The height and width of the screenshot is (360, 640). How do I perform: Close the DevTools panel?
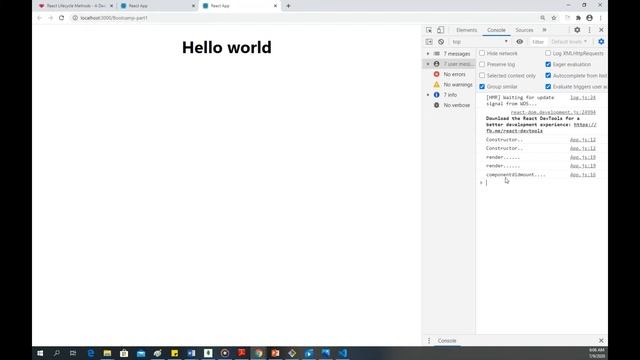click(601, 30)
